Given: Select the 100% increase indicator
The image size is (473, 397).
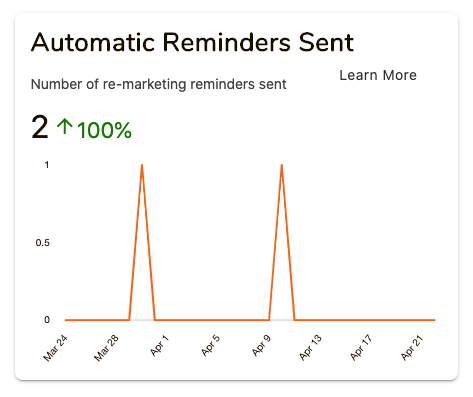Looking at the screenshot, I should (x=104, y=130).
